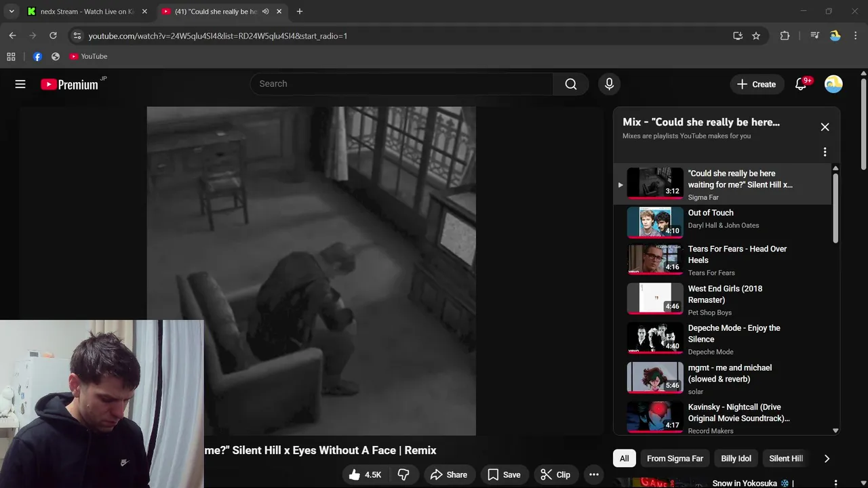
Task: Click the video player frame
Action: pyautogui.click(x=311, y=270)
